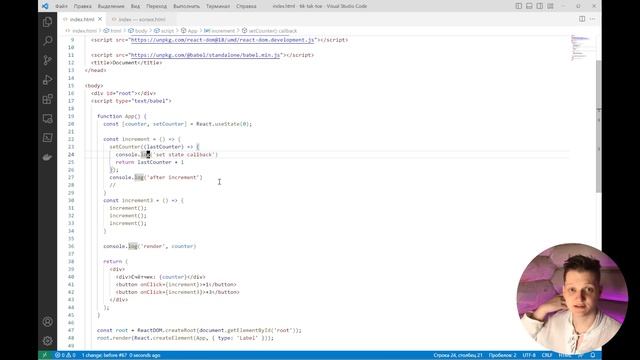Switch to the second inactive index tab
The image size is (640, 360).
tap(141, 19)
